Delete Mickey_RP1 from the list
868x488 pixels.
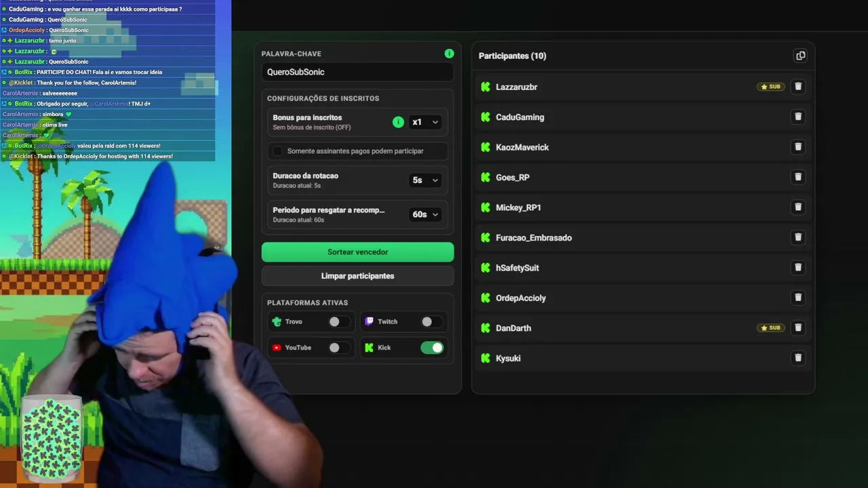[798, 207]
